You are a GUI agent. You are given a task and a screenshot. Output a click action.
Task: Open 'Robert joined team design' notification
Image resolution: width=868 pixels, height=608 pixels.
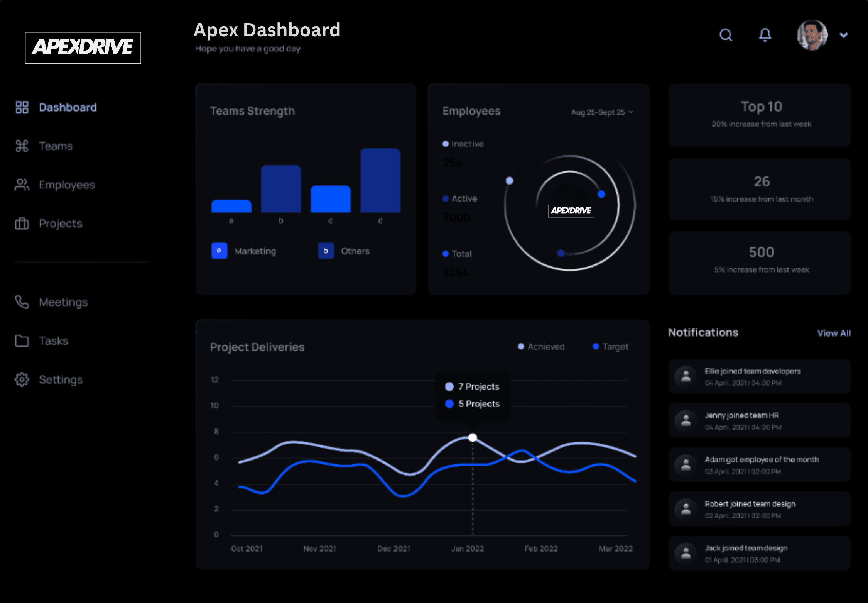(760, 509)
